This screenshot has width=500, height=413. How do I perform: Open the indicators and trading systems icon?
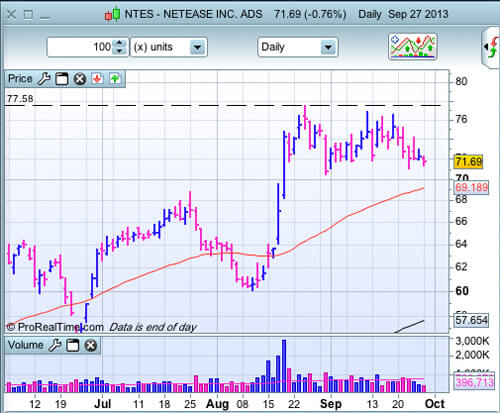click(413, 47)
